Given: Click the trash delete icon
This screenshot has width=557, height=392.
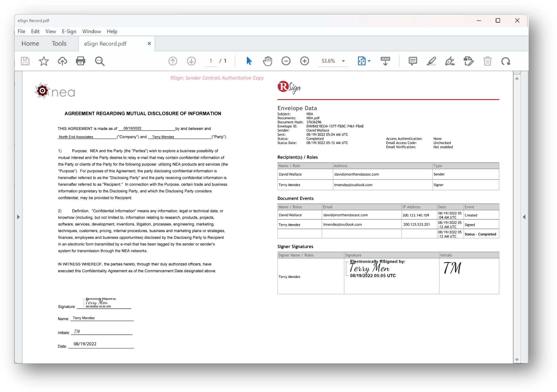Looking at the screenshot, I should pyautogui.click(x=487, y=61).
